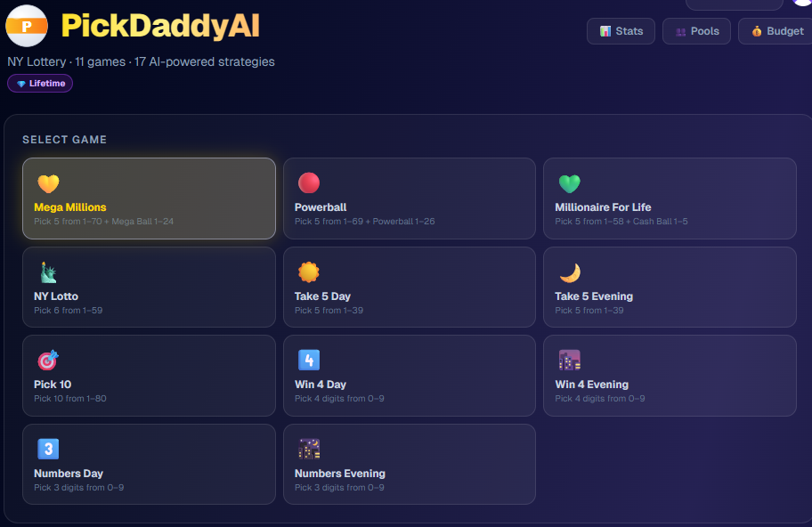Click the bullseye target Pick 10 icon
Viewport: 812px width, 527px height.
(48, 361)
